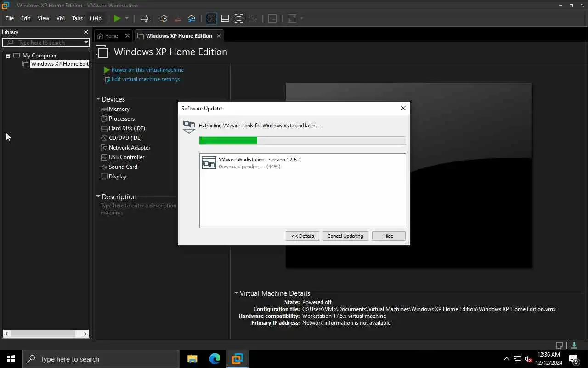This screenshot has width=588, height=368.
Task: Click the message log icon in VMware status bar
Action: pos(560,345)
